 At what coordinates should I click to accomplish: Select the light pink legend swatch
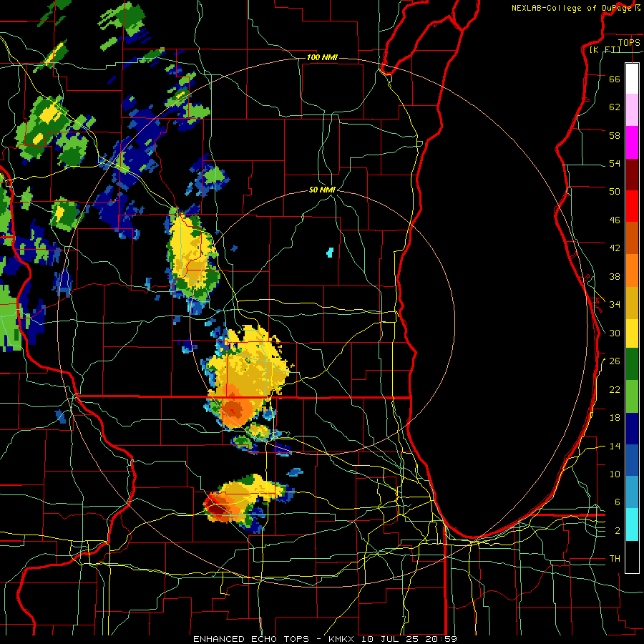(x=632, y=110)
